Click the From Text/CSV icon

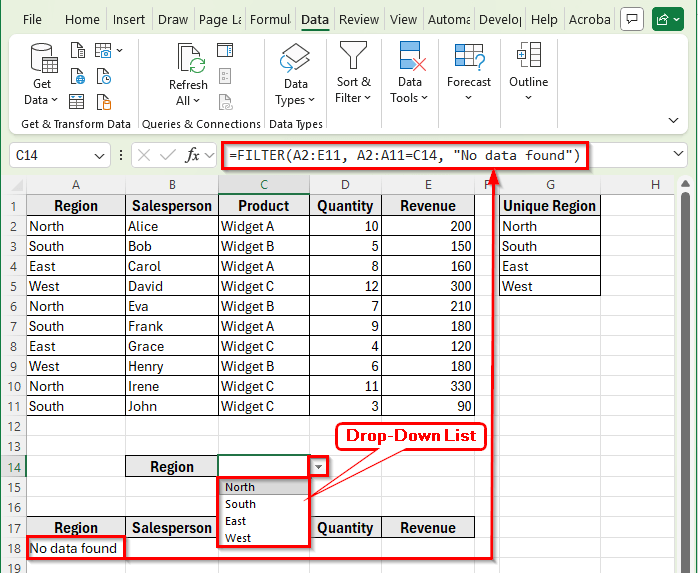78,50
